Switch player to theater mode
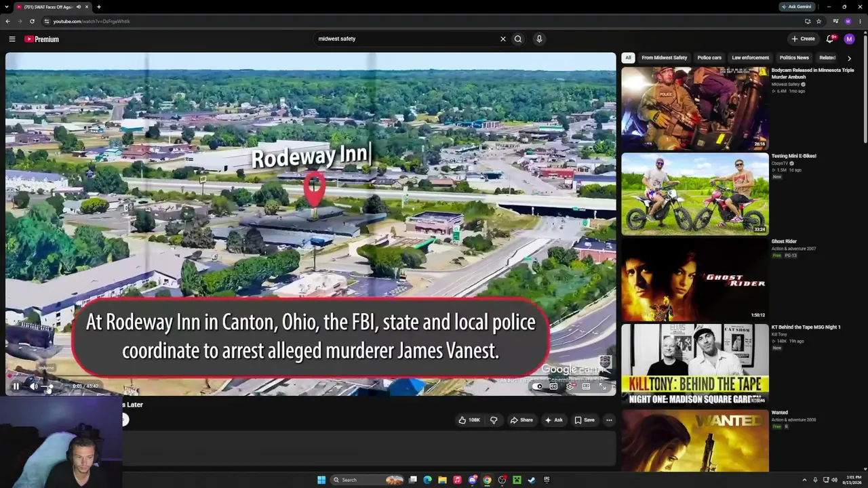The image size is (868, 488). click(x=586, y=386)
